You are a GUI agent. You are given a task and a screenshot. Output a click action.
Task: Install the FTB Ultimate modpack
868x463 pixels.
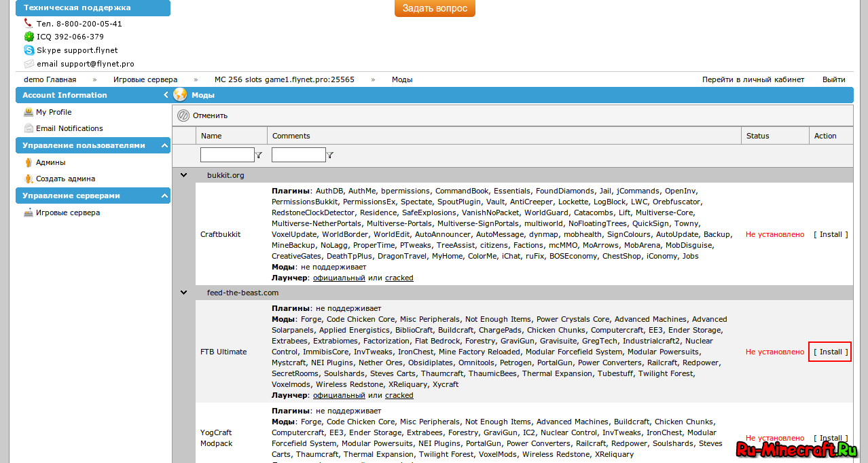point(831,352)
